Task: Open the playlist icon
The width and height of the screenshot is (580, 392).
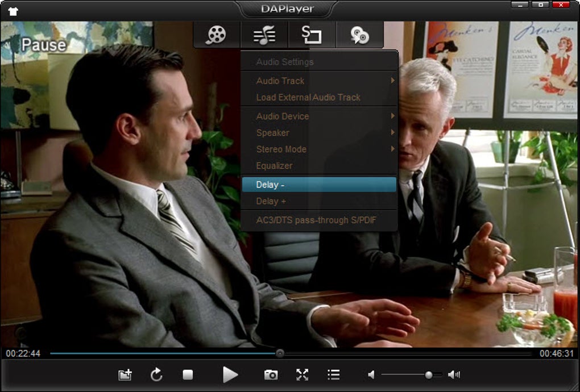Action: tap(334, 375)
